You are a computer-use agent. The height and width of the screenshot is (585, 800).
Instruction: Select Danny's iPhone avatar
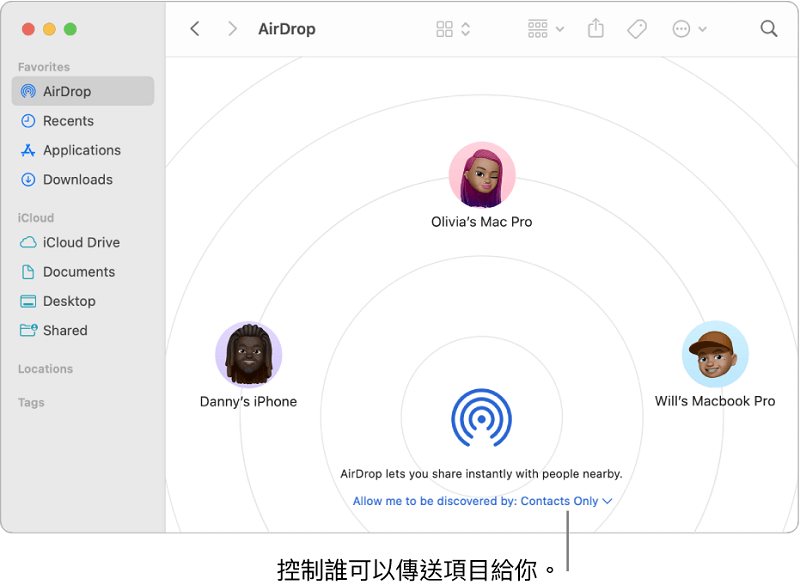pyautogui.click(x=248, y=354)
